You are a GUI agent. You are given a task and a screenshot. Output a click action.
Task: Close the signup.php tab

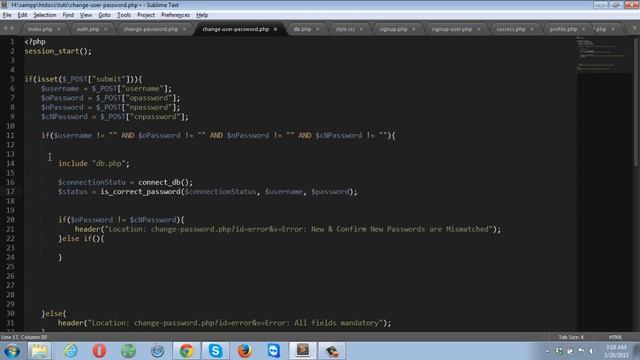(414, 29)
